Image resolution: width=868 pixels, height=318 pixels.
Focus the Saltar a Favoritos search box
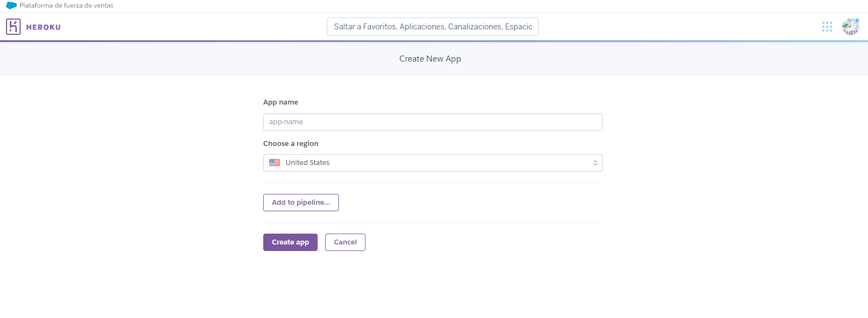tap(433, 27)
